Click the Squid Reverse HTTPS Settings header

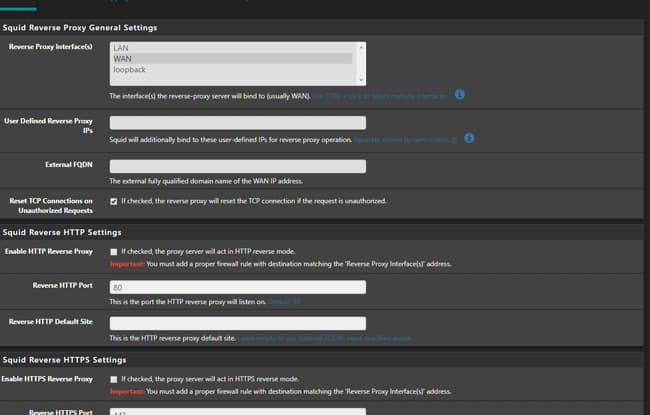(64, 360)
